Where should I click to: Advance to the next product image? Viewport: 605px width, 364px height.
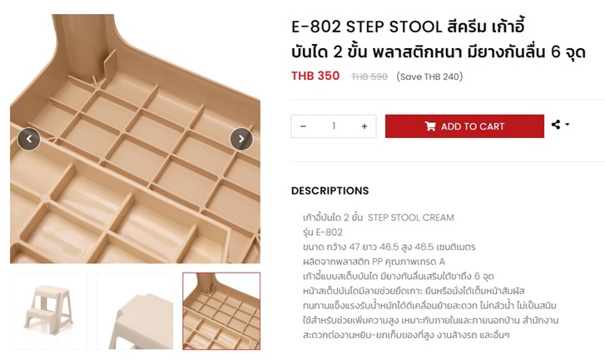(241, 139)
